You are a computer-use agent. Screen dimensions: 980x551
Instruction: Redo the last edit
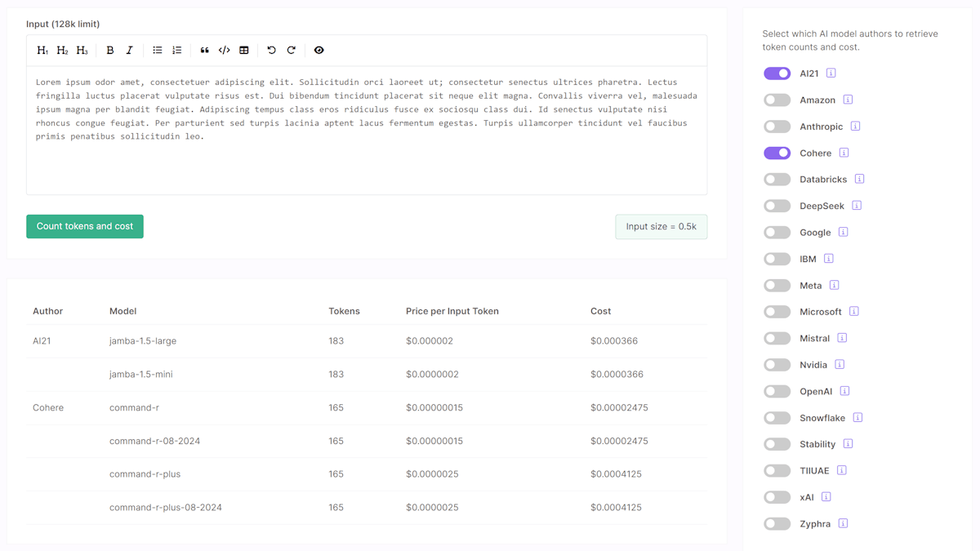tap(291, 51)
